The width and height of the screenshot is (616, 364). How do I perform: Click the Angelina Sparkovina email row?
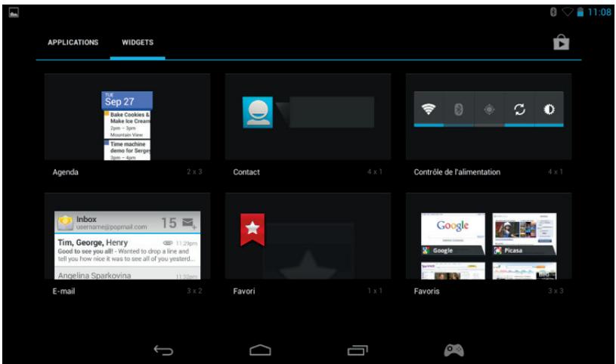coord(127,274)
